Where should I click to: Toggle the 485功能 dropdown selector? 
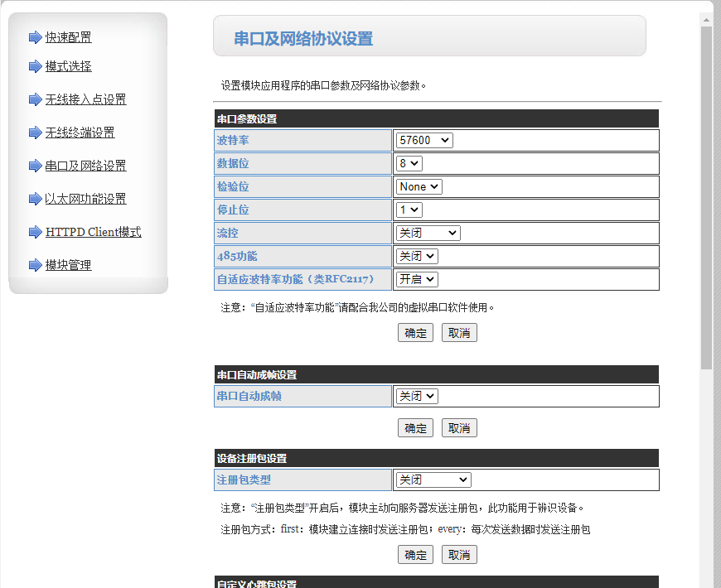point(417,257)
